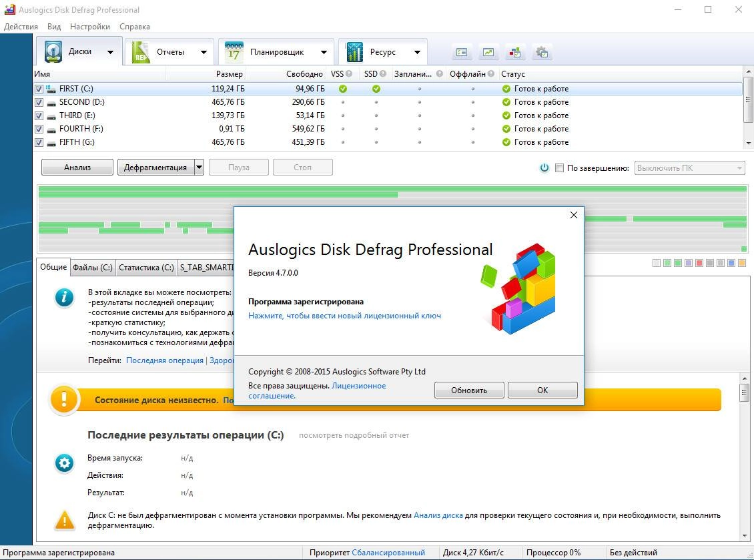
Task: Open the Настройки menu
Action: 90,27
